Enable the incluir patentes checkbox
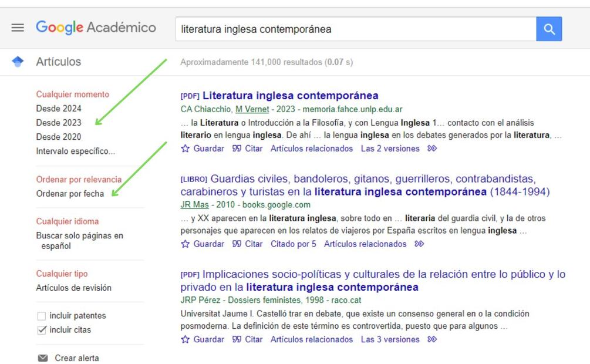The height and width of the screenshot is (364, 590). click(42, 316)
